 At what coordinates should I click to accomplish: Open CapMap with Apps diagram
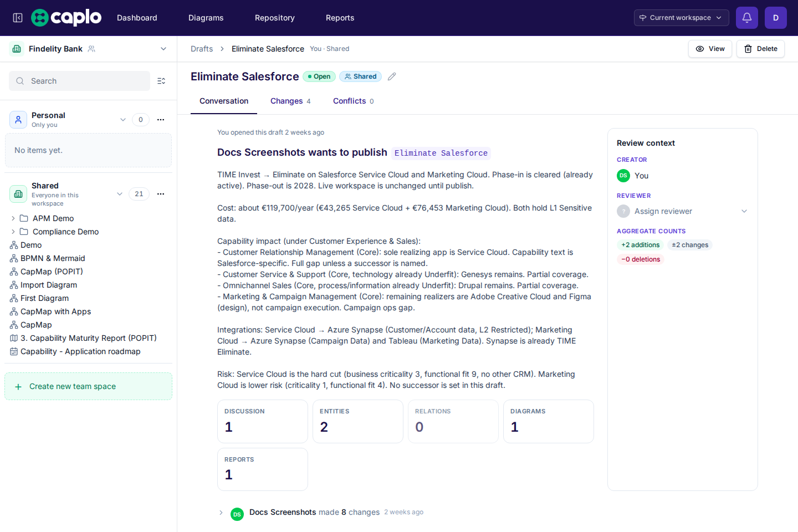click(x=55, y=311)
